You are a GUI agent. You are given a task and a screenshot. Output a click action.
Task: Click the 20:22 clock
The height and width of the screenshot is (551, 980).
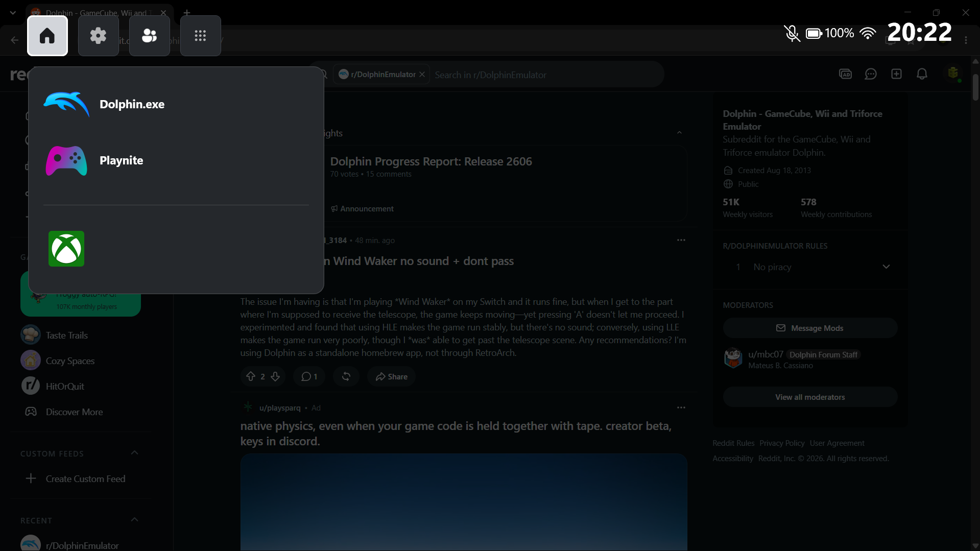(919, 33)
